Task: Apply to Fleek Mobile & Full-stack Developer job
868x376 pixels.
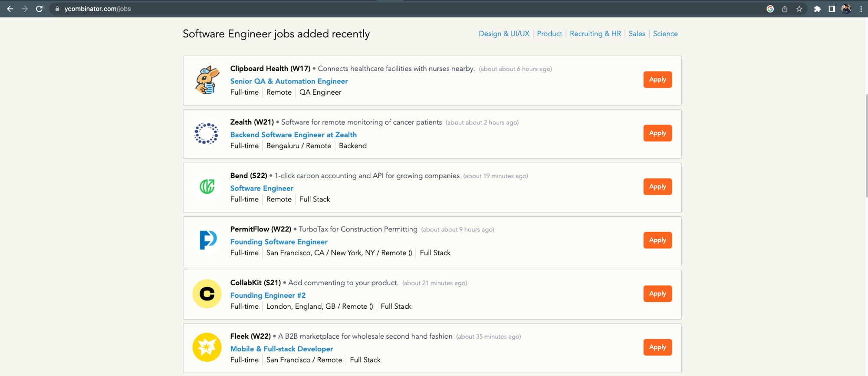Action: pyautogui.click(x=658, y=347)
